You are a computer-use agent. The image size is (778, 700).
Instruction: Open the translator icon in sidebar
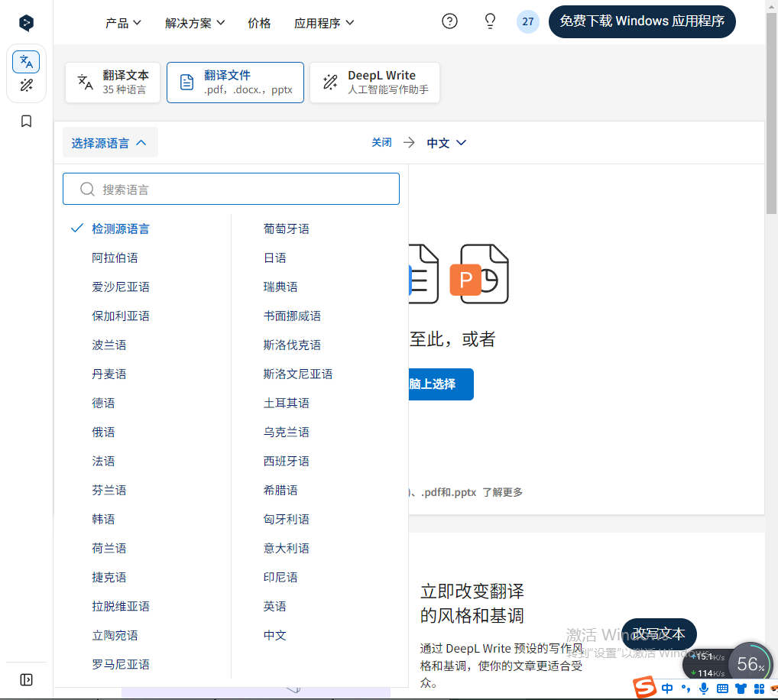click(x=26, y=62)
